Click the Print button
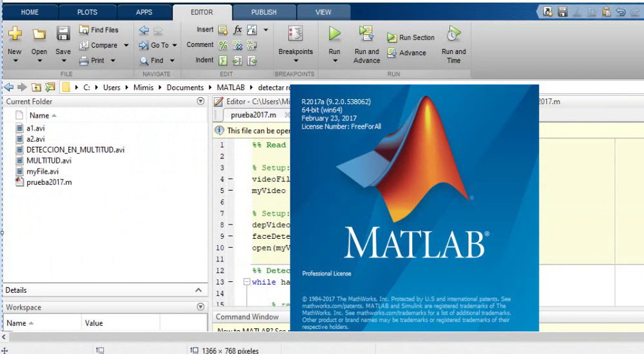Screen dimensions: 644x354 pyautogui.click(x=92, y=61)
